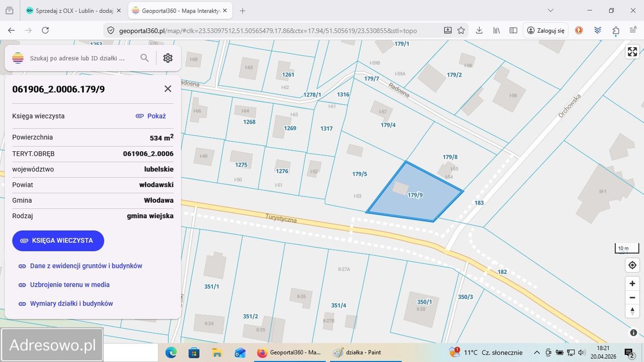Open a new browser tab
The height and width of the screenshot is (362, 644).
(243, 11)
